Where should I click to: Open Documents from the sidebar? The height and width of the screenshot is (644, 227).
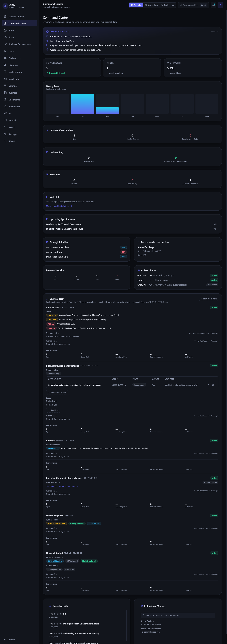[20, 99]
